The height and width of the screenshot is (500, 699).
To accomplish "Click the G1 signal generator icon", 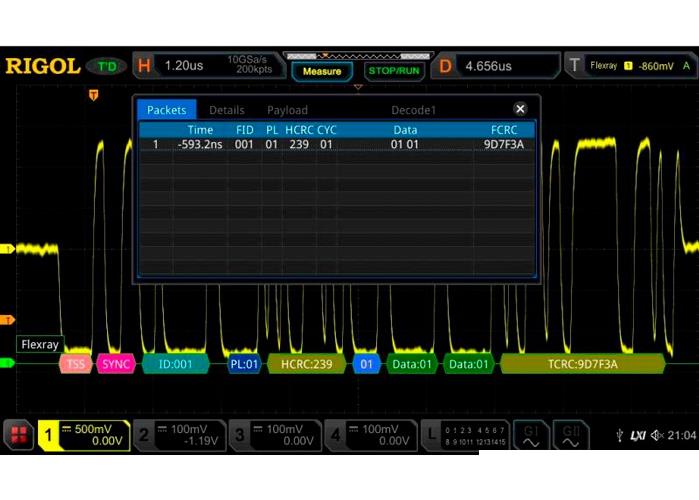I will click(x=531, y=434).
